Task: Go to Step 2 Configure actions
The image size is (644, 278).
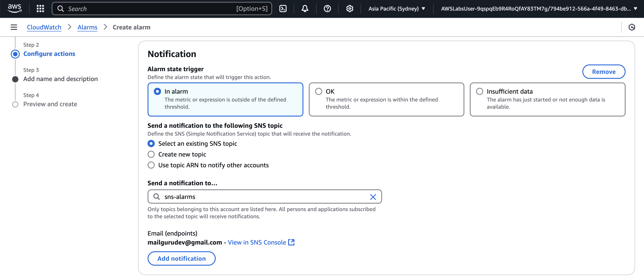Action: point(49,54)
